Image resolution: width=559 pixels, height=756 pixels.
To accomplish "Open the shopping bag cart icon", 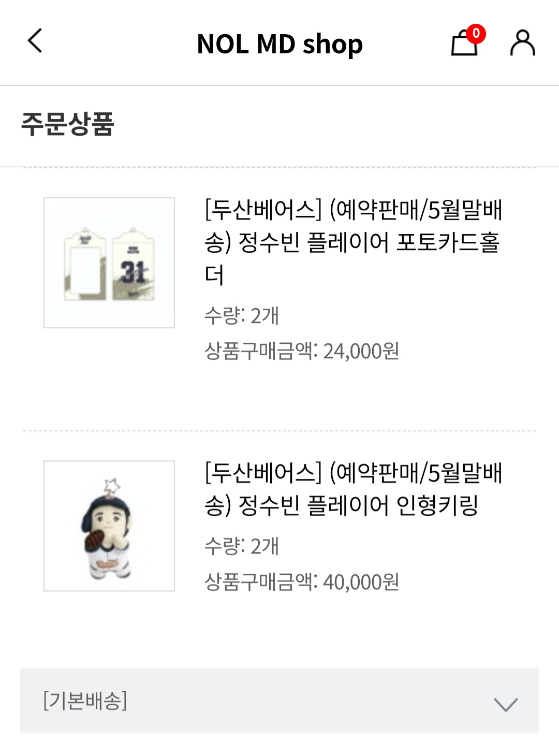I will (x=464, y=42).
